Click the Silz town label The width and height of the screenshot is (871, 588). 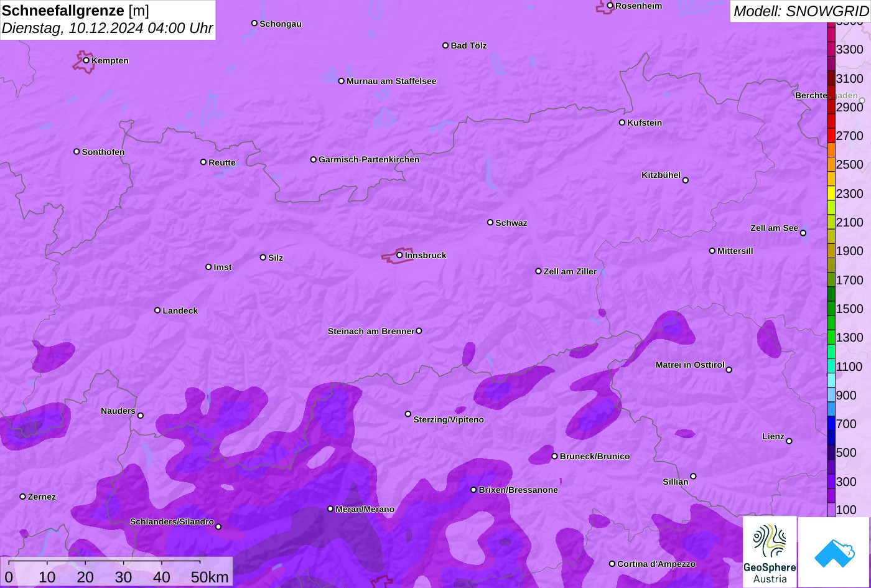click(x=276, y=258)
